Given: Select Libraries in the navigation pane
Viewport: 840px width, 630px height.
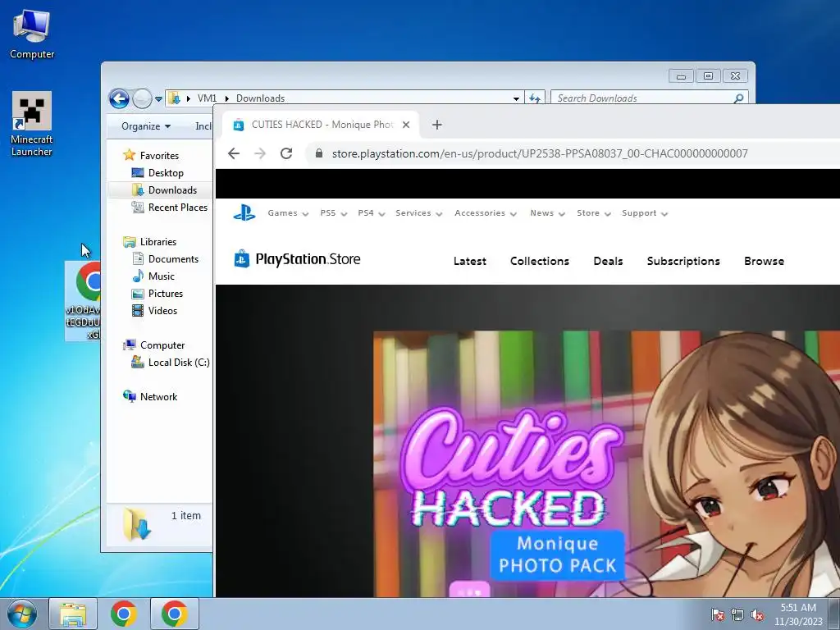Looking at the screenshot, I should click(158, 242).
